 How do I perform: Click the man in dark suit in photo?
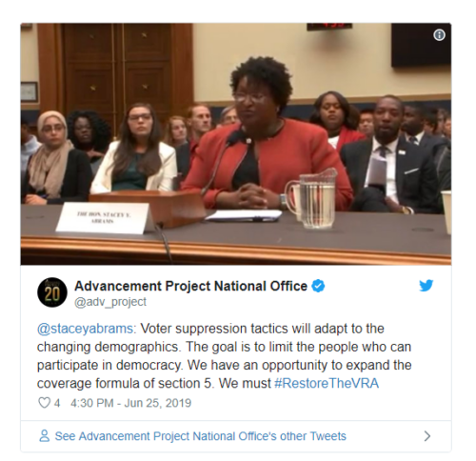392,155
